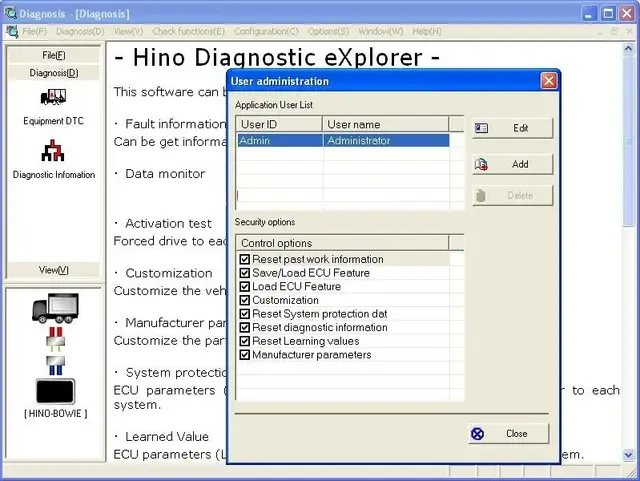The height and width of the screenshot is (481, 640).
Task: Click the application icon left of File menu
Action: coord(12,31)
